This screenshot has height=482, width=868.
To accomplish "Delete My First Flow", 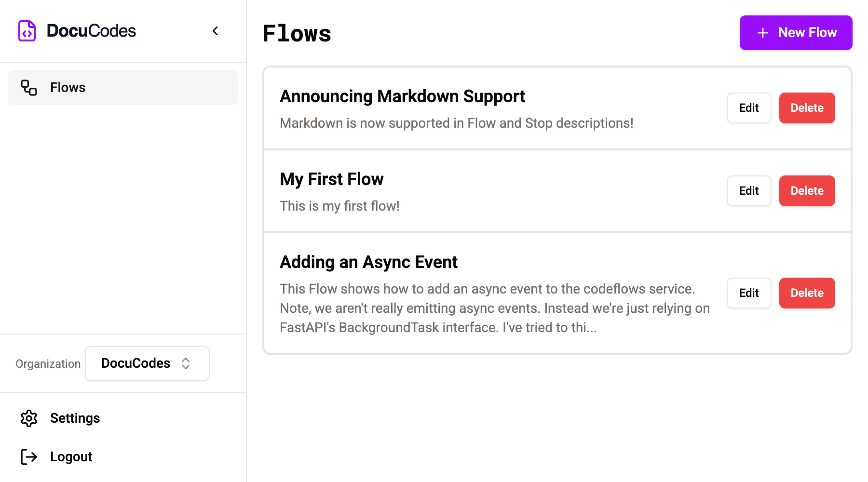I will [807, 191].
